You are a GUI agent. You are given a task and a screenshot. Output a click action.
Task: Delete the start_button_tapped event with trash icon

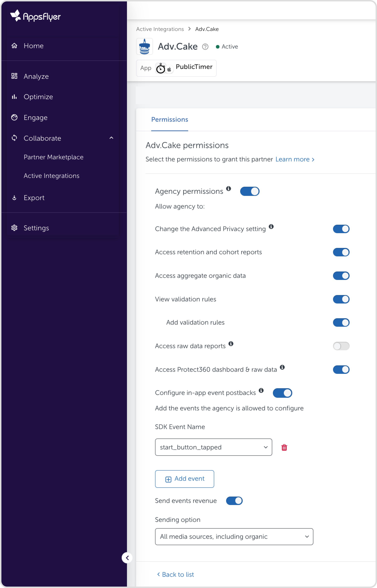(284, 448)
